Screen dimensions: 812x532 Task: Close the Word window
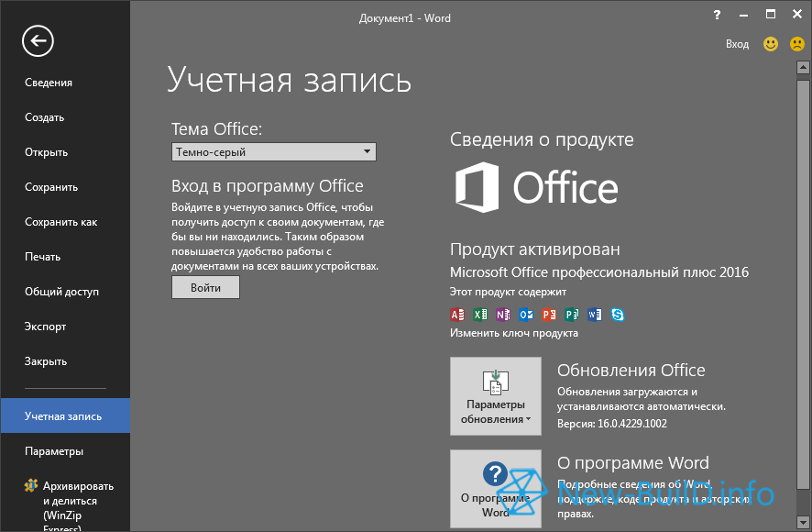tap(797, 15)
